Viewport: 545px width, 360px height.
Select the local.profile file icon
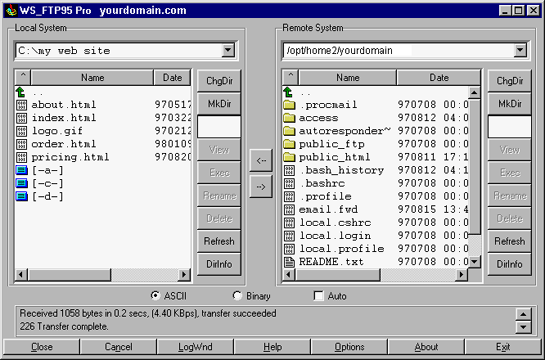[x=289, y=249]
